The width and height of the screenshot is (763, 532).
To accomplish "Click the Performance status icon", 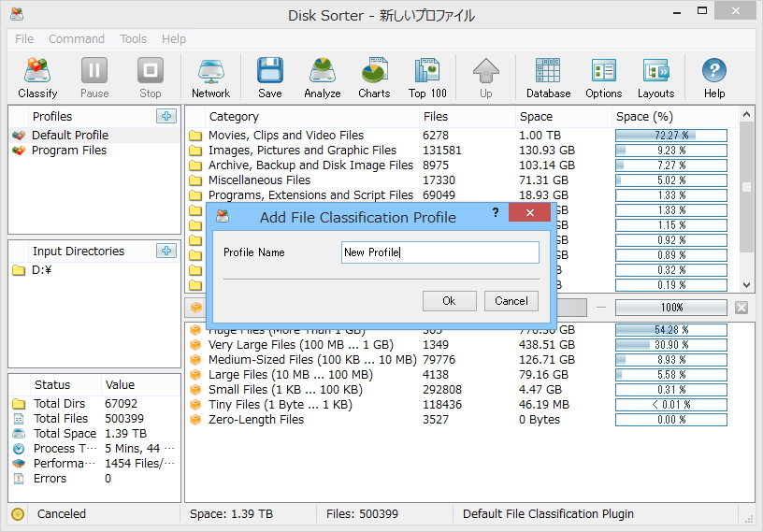I will pos(19,464).
